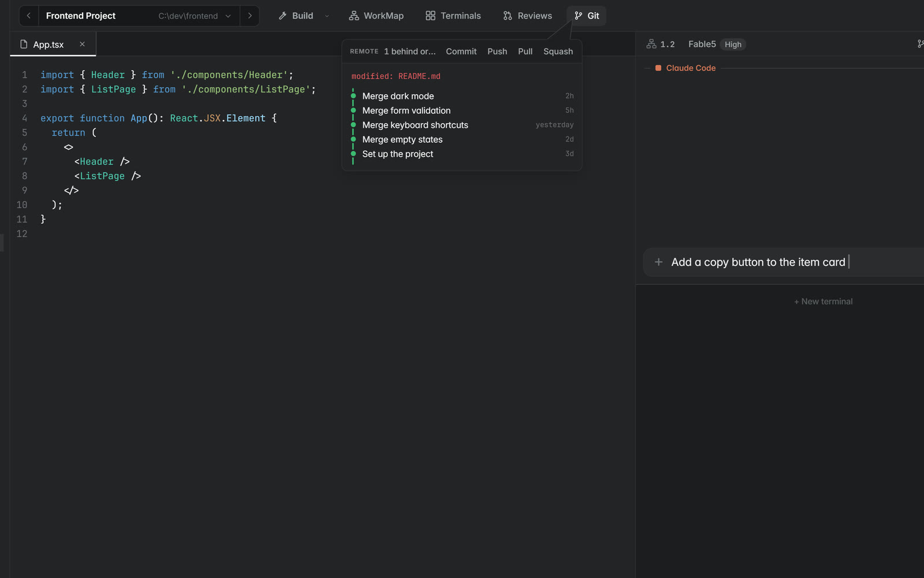Click '+ New terminal'
The height and width of the screenshot is (578, 924).
point(823,302)
